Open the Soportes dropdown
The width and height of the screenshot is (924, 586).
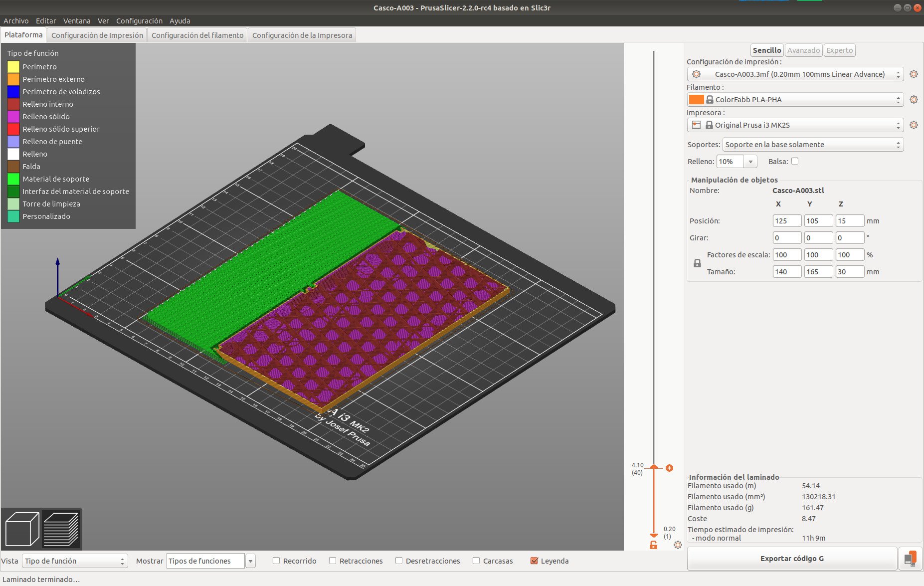point(813,145)
